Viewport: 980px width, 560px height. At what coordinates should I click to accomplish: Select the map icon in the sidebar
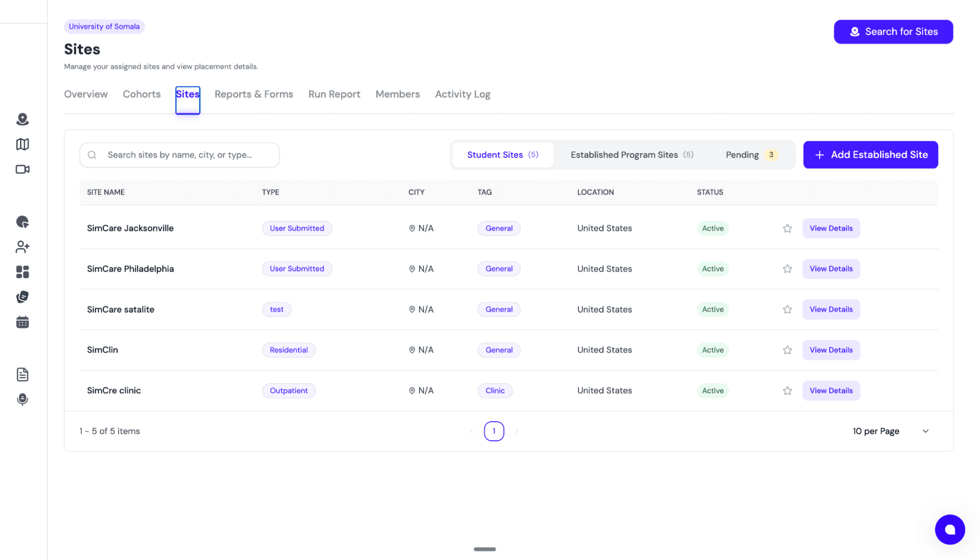[x=23, y=144]
